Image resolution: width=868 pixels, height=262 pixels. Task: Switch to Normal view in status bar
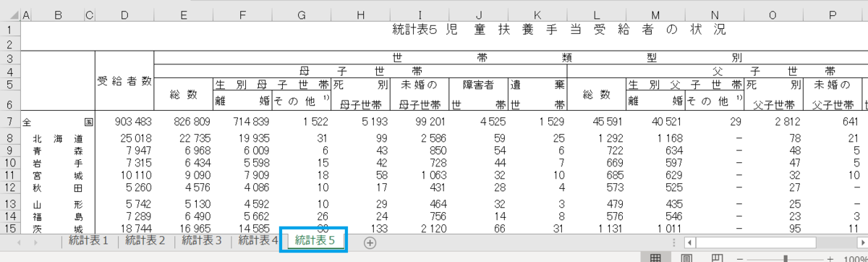[655, 258]
